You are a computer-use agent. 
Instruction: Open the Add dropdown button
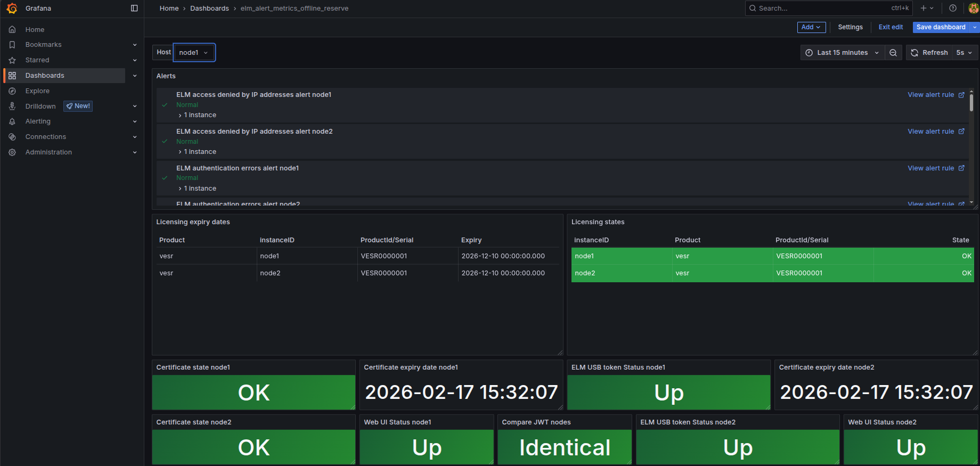click(811, 27)
